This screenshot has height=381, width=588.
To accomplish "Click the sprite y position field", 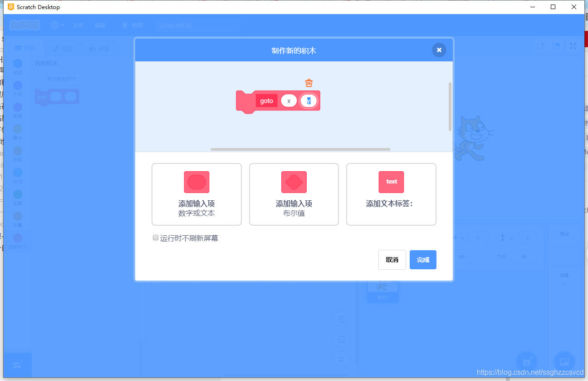I will (x=529, y=238).
